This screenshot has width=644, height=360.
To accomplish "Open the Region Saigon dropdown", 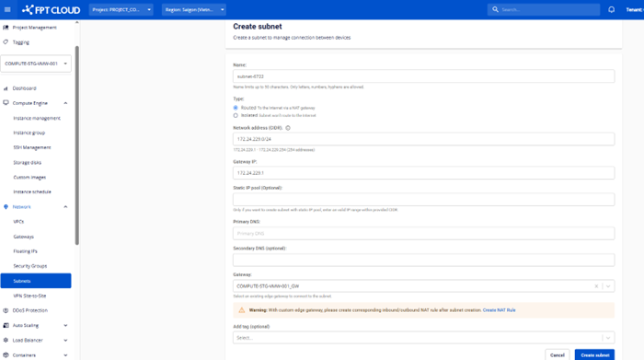I will pyautogui.click(x=194, y=9).
